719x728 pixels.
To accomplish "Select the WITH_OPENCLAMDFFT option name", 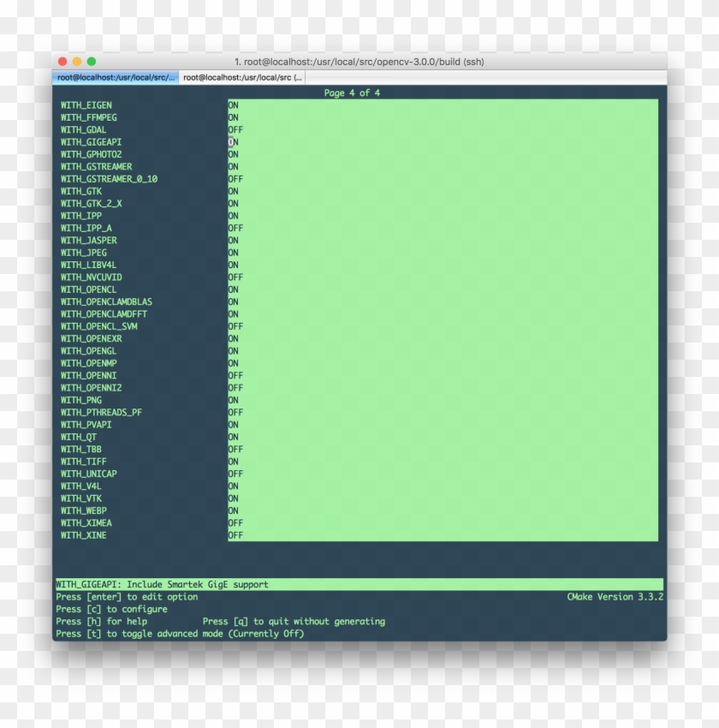I will [x=104, y=314].
